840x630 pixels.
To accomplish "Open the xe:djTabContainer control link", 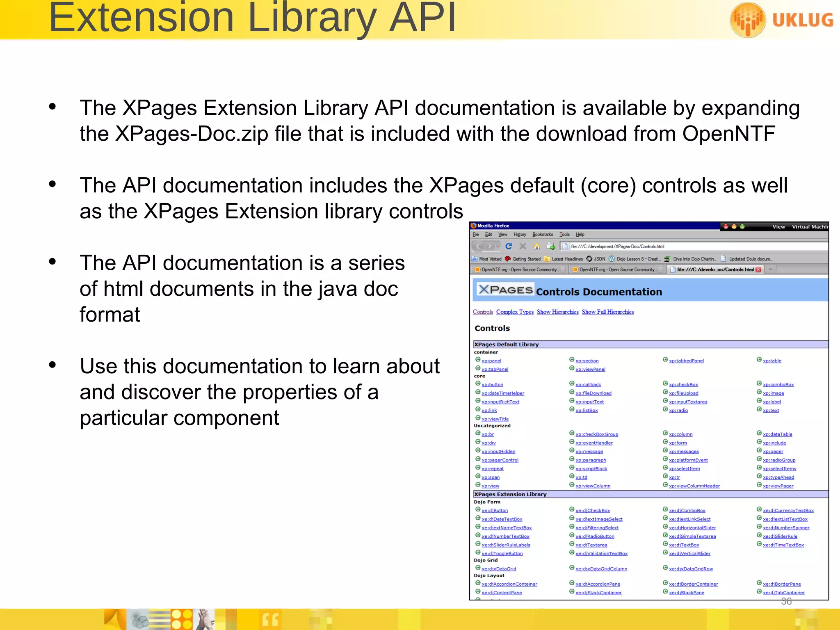I will (x=784, y=593).
